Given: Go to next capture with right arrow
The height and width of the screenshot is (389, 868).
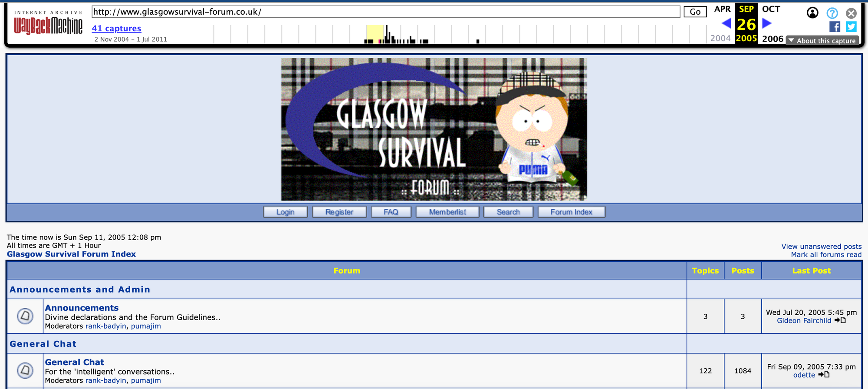Looking at the screenshot, I should coord(767,23).
